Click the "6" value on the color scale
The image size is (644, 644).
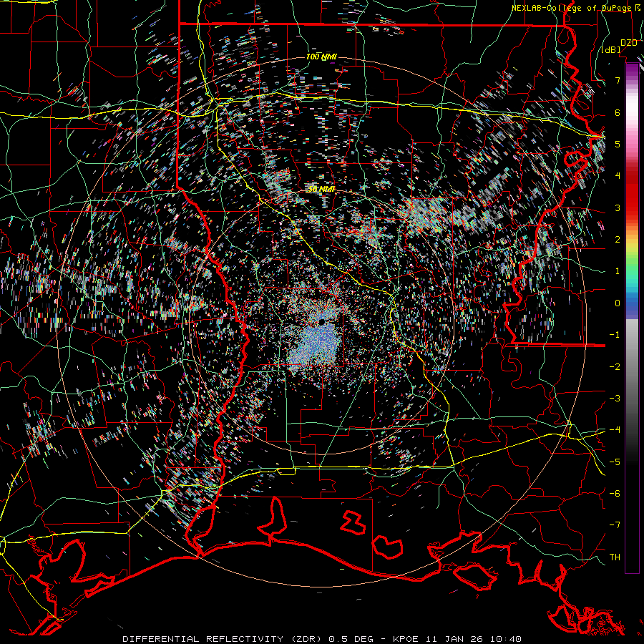tap(618, 112)
